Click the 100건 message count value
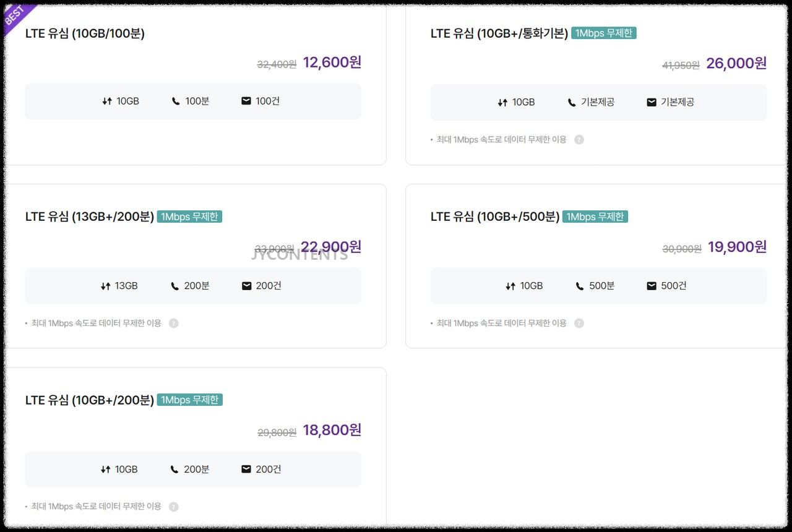This screenshot has width=792, height=532. point(268,101)
